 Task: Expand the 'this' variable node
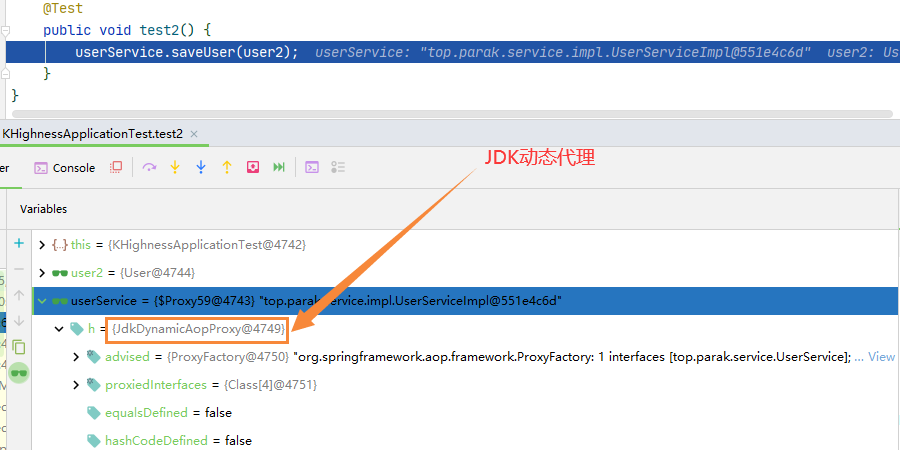pos(41,245)
